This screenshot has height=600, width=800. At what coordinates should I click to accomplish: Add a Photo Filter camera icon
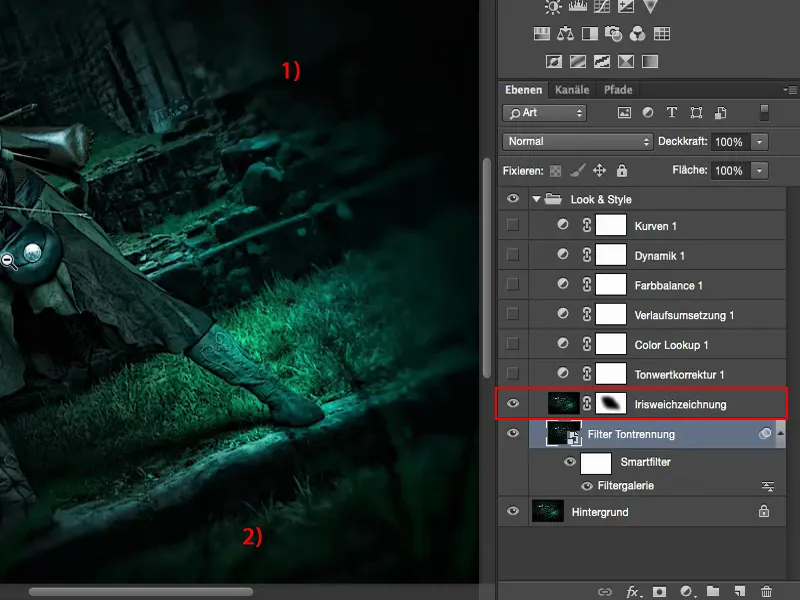[613, 34]
